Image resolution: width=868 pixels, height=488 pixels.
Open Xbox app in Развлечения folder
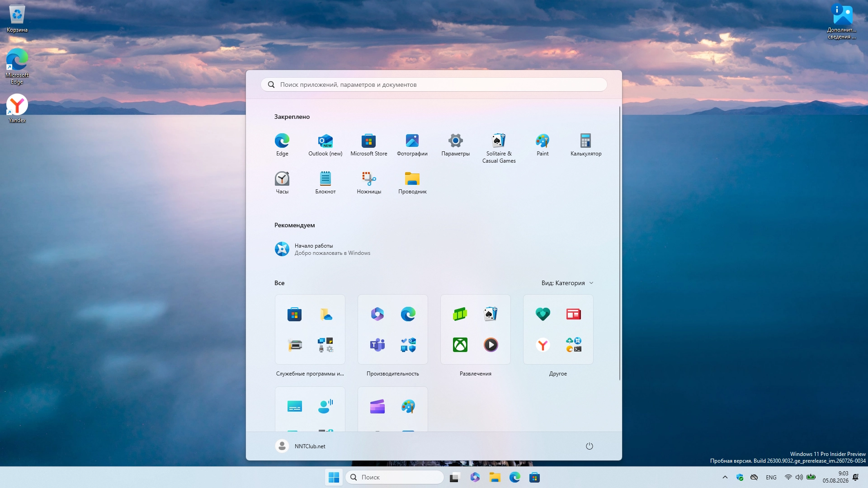[x=460, y=345]
